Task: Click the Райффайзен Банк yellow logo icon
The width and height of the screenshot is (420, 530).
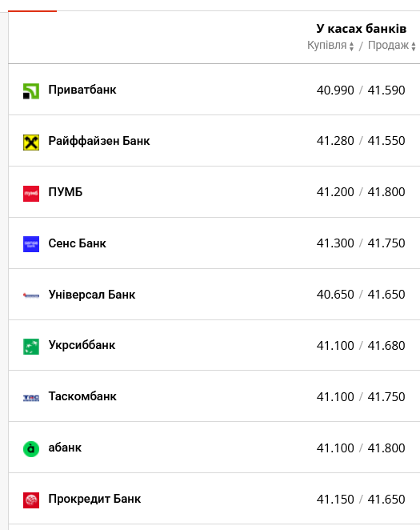Action: pos(31,143)
